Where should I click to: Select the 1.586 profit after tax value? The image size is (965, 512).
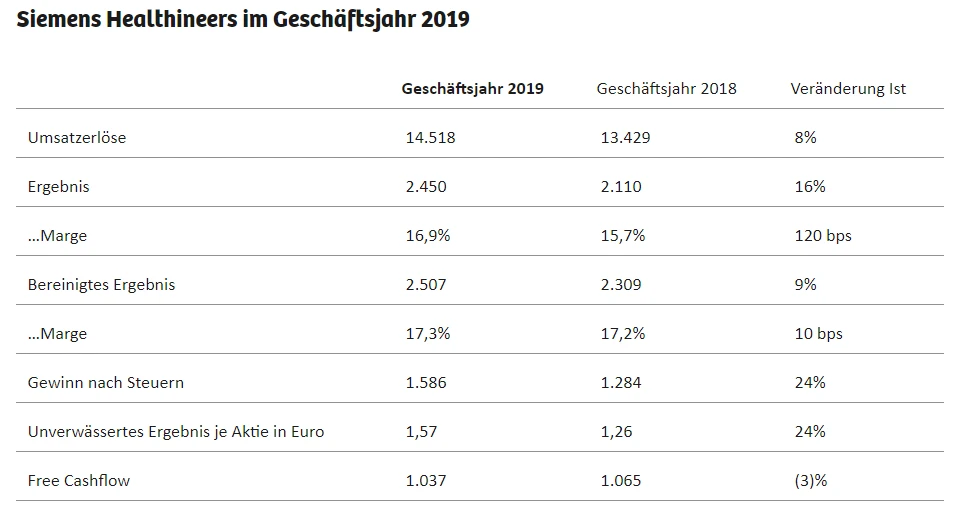425,382
